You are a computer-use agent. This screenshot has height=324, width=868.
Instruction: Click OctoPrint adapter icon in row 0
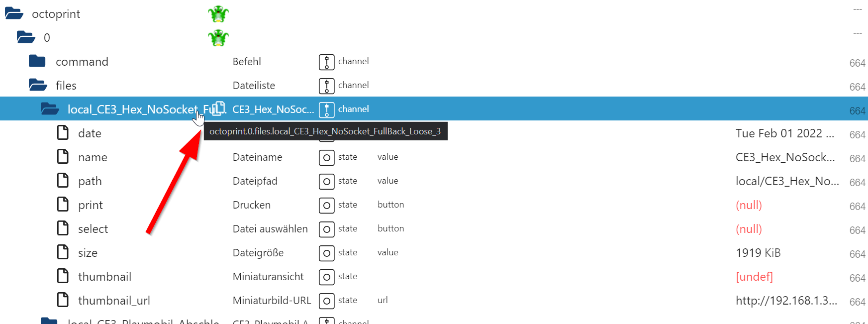tap(218, 38)
